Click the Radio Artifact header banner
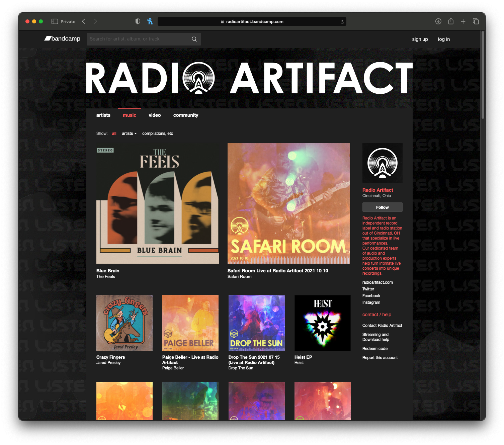 [249, 78]
